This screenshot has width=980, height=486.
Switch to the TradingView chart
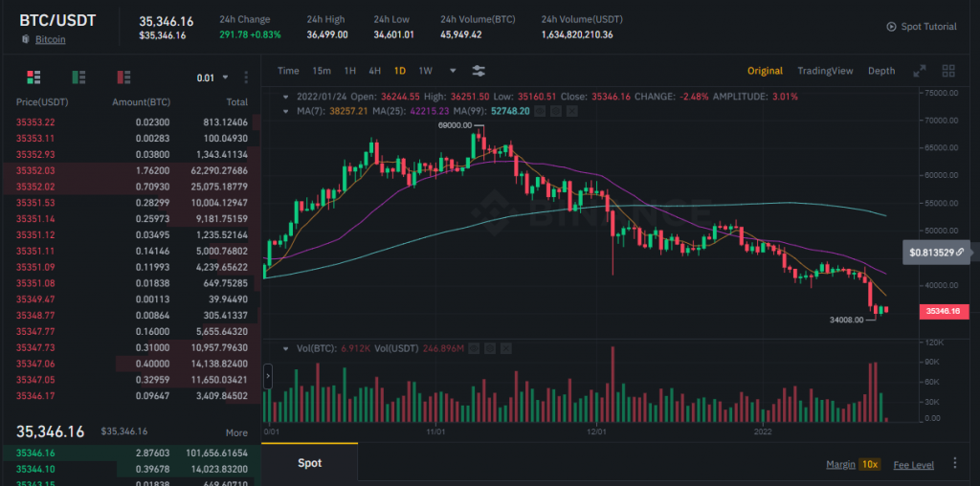click(x=825, y=71)
